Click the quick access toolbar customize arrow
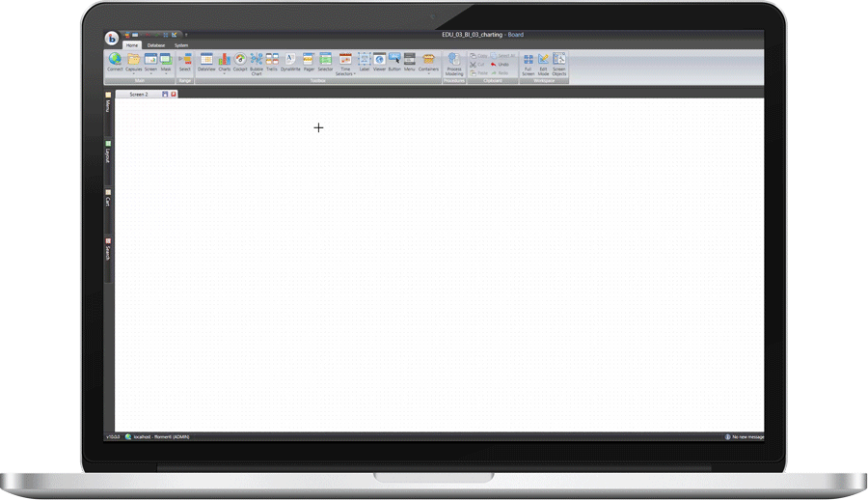The width and height of the screenshot is (868, 500). tap(186, 35)
